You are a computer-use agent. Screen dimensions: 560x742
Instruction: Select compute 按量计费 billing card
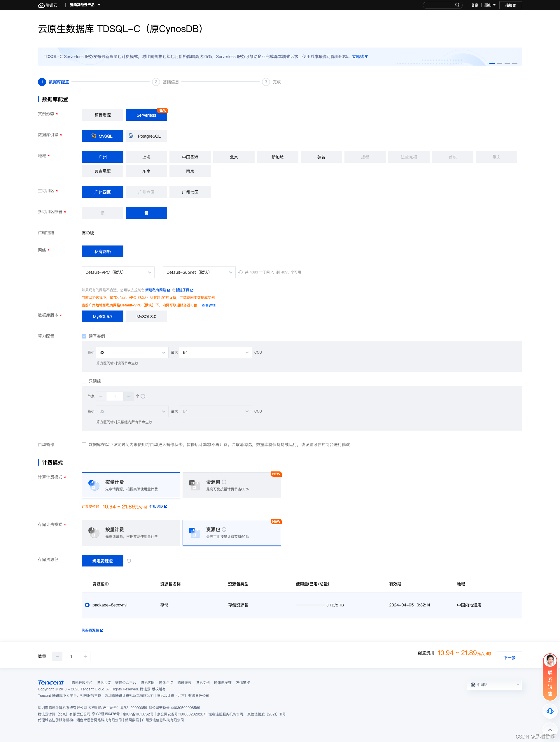pyautogui.click(x=131, y=485)
